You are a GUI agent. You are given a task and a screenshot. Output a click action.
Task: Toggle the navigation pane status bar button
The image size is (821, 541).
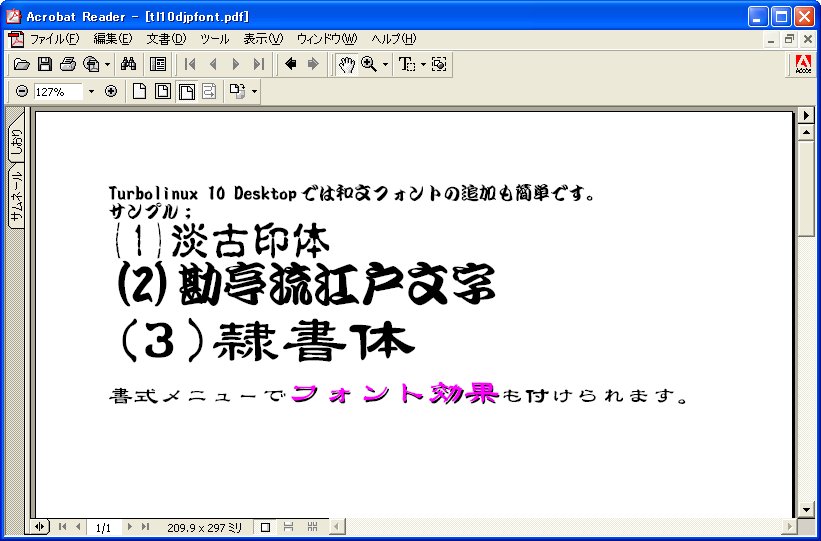click(x=40, y=526)
